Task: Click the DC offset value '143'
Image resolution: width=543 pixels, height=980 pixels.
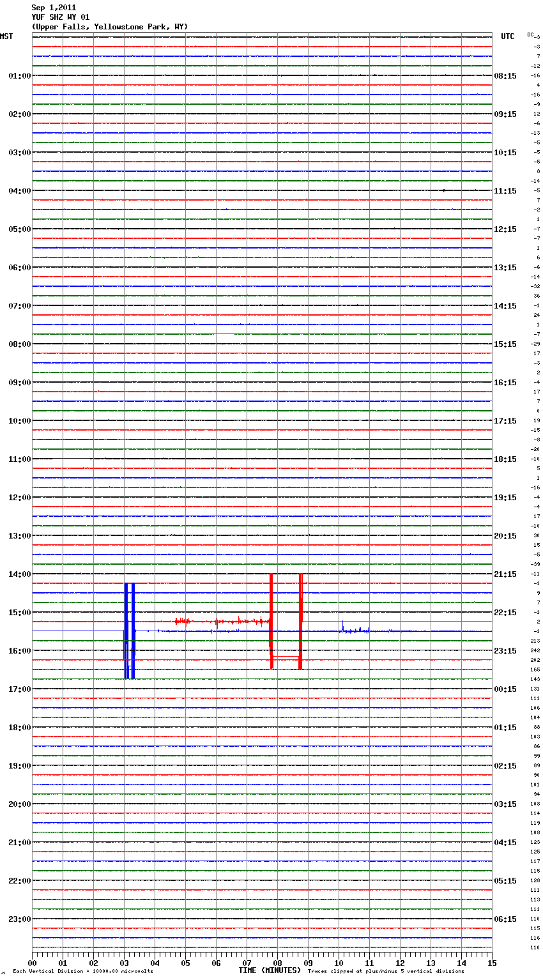Action: [535, 679]
